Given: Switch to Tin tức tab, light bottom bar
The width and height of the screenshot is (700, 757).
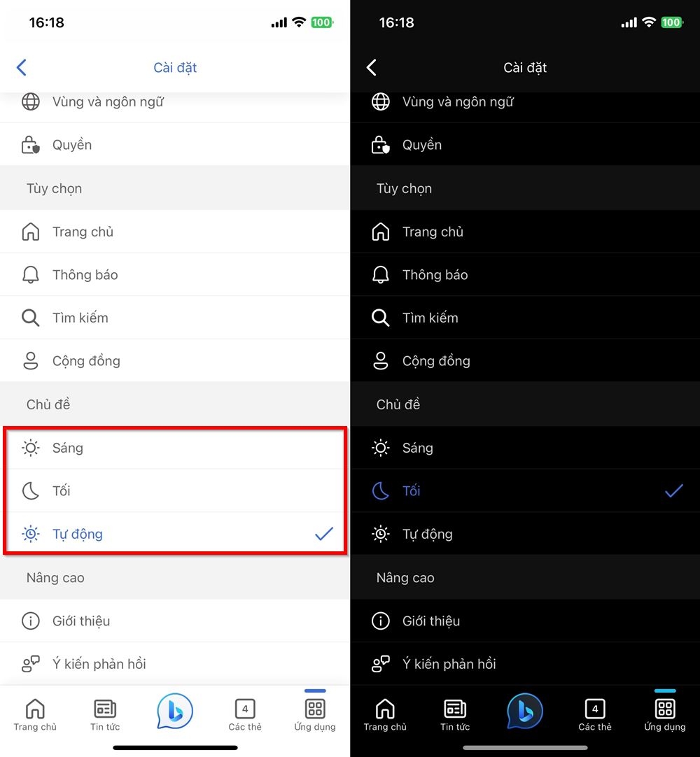Looking at the screenshot, I should 105,715.
